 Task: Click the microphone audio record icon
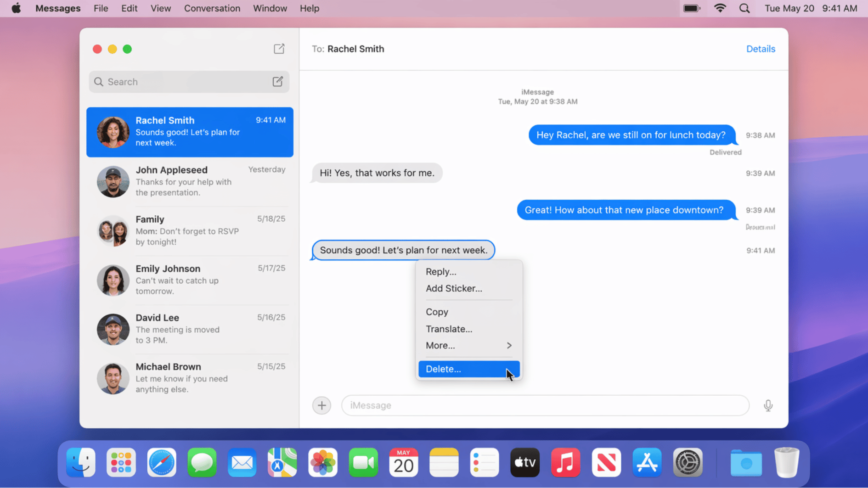coord(768,405)
